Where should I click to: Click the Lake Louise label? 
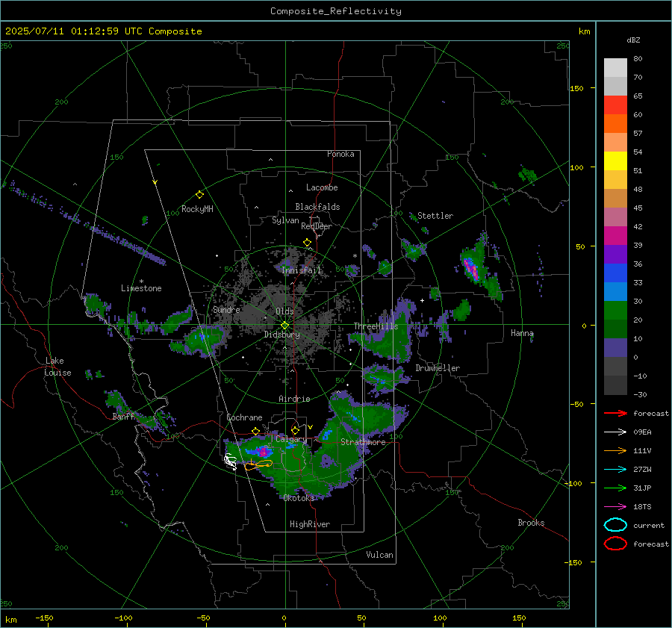point(57,367)
